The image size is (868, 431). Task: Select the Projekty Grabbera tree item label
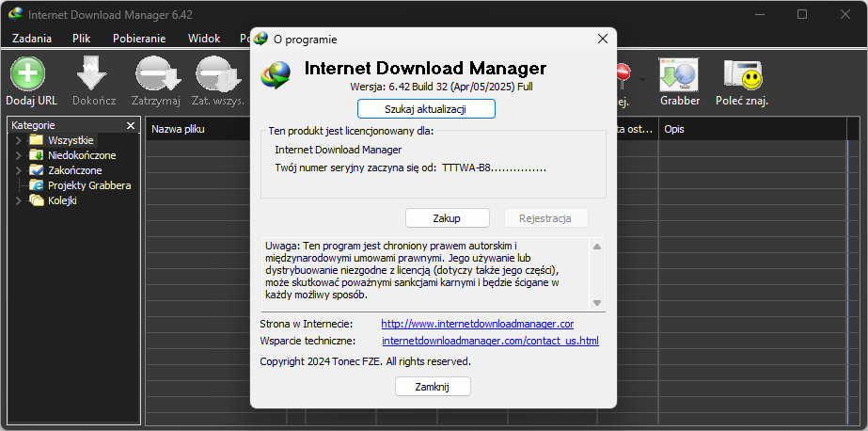coord(89,185)
